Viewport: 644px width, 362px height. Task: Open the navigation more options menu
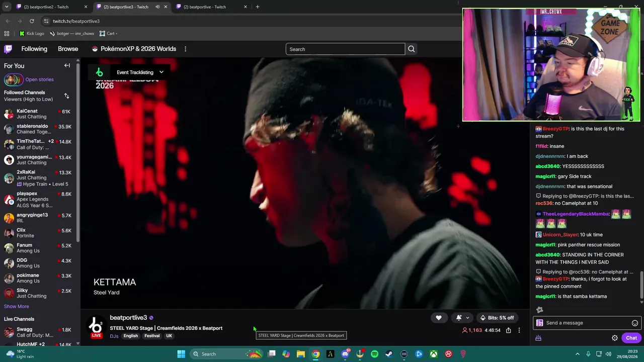coord(185,49)
